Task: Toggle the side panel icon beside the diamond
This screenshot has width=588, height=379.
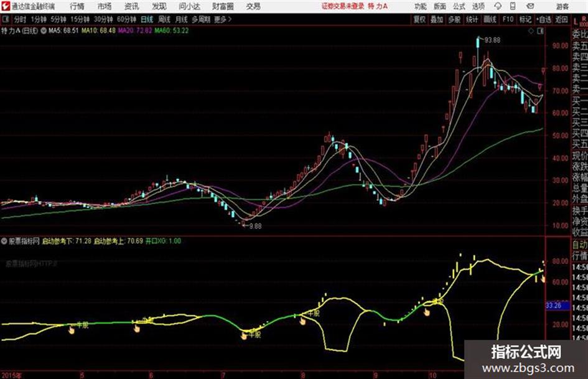Action: [x=540, y=31]
